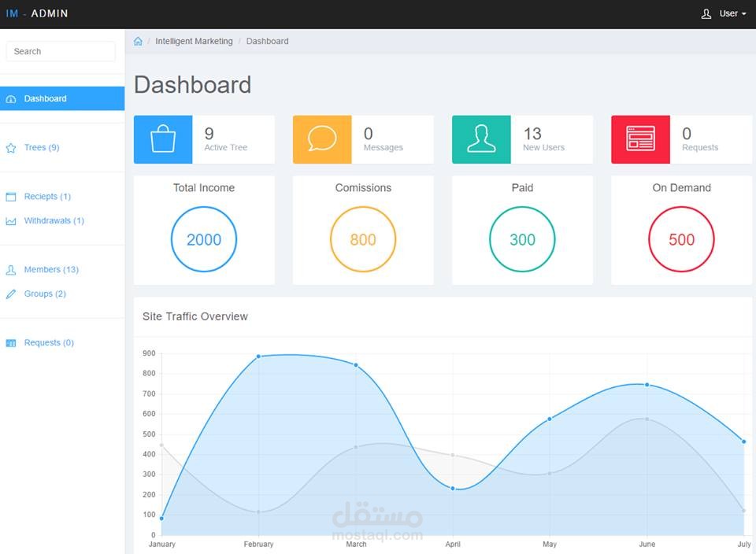Click the 900 y-axis label

149,353
